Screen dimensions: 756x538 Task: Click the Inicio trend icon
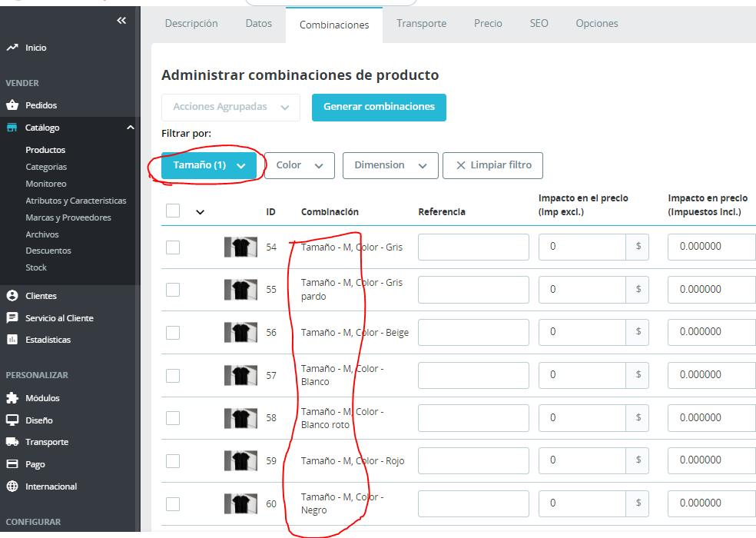12,48
